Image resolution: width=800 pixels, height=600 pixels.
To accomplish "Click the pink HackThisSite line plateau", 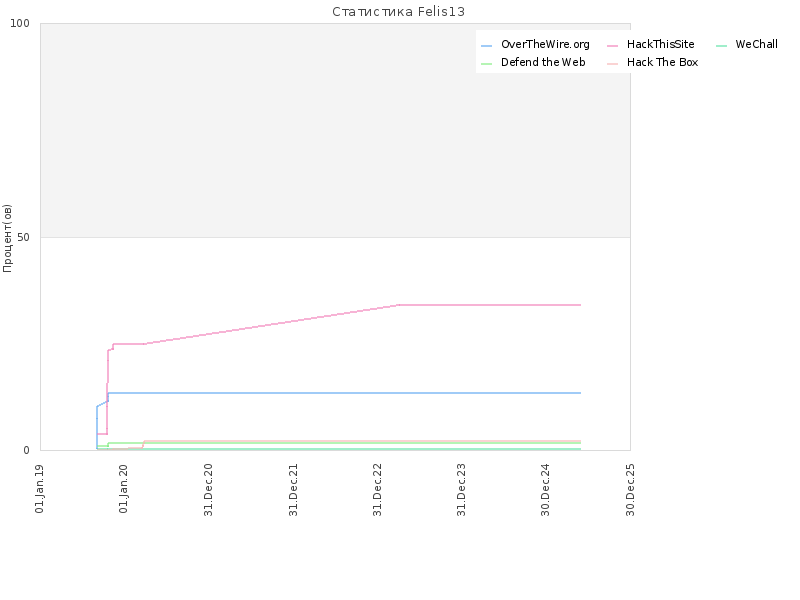I will (489, 305).
